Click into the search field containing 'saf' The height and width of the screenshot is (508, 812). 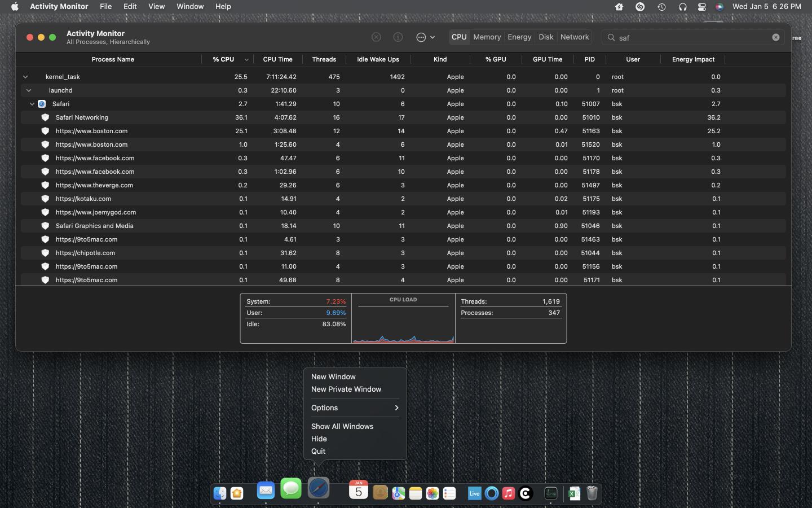693,38
